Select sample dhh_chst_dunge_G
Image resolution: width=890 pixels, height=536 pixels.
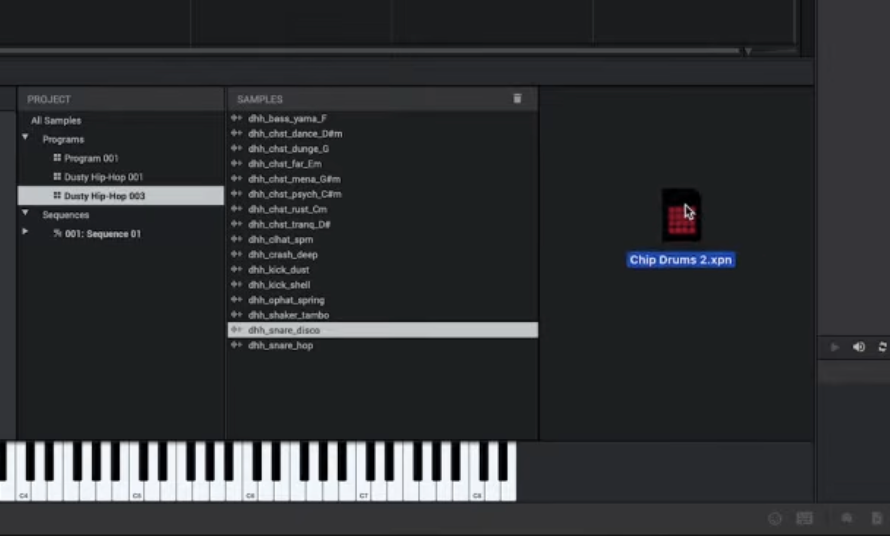(x=288, y=149)
